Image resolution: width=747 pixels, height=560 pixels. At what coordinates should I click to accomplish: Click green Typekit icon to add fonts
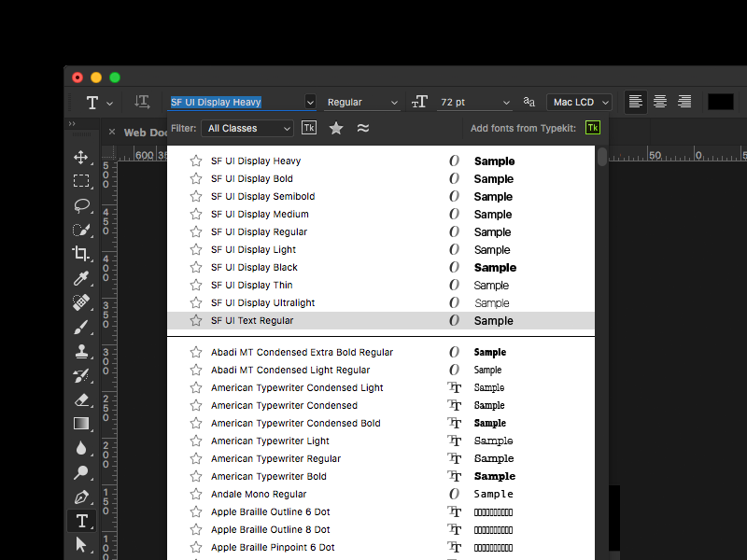pos(593,128)
